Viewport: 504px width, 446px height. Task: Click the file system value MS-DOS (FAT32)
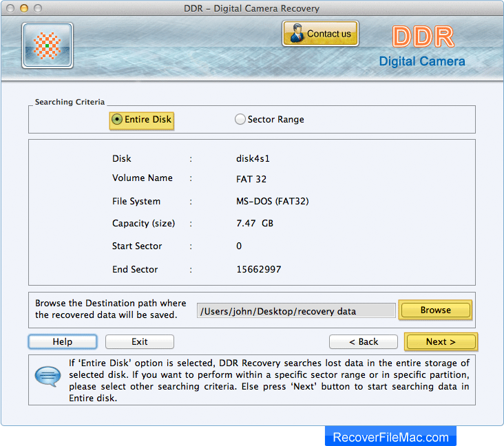(272, 201)
